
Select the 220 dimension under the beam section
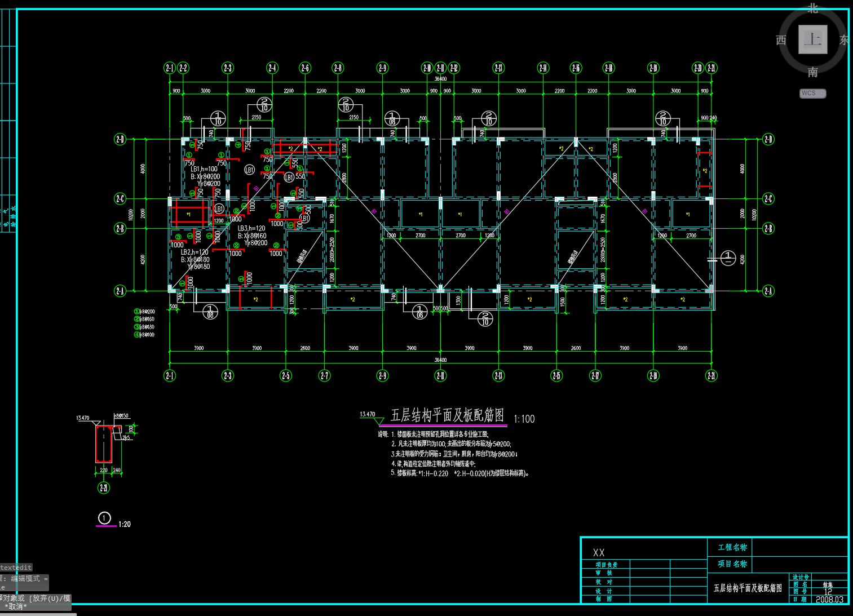[x=104, y=470]
